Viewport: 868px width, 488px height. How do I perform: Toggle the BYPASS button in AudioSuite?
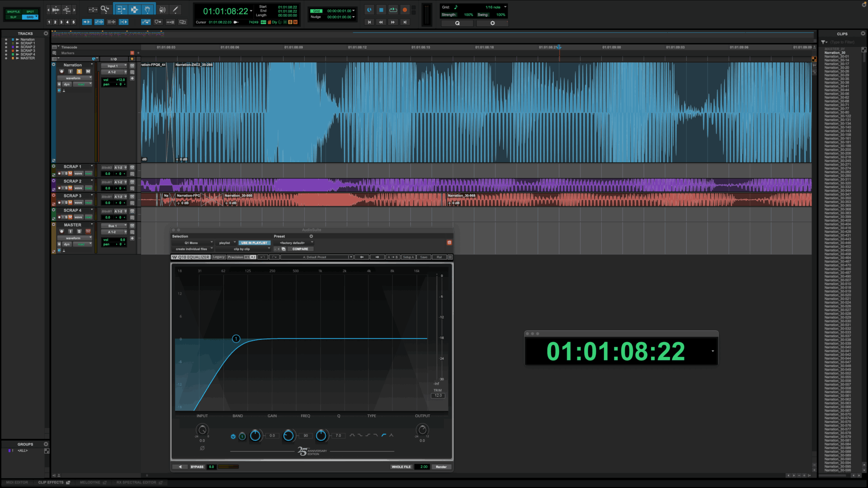click(x=197, y=467)
